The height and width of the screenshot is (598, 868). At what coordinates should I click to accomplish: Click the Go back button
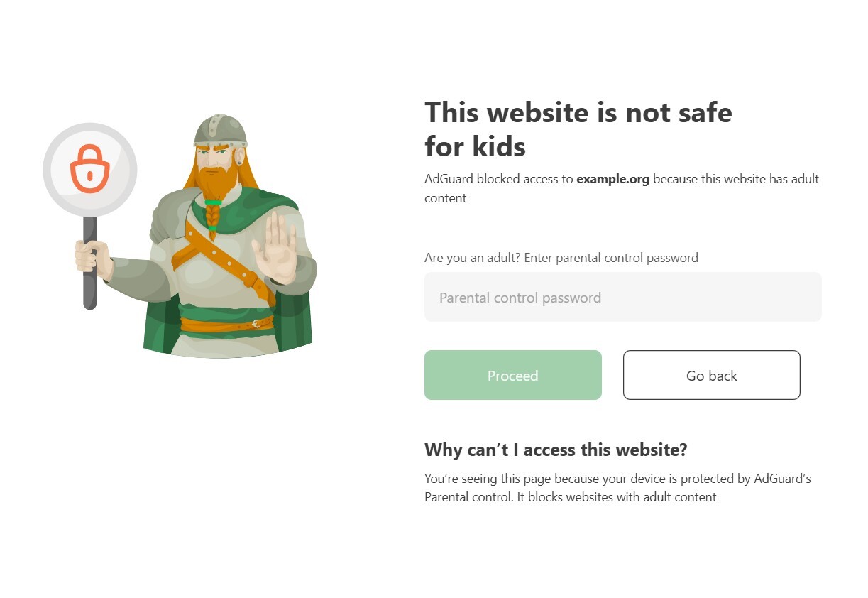coord(711,375)
